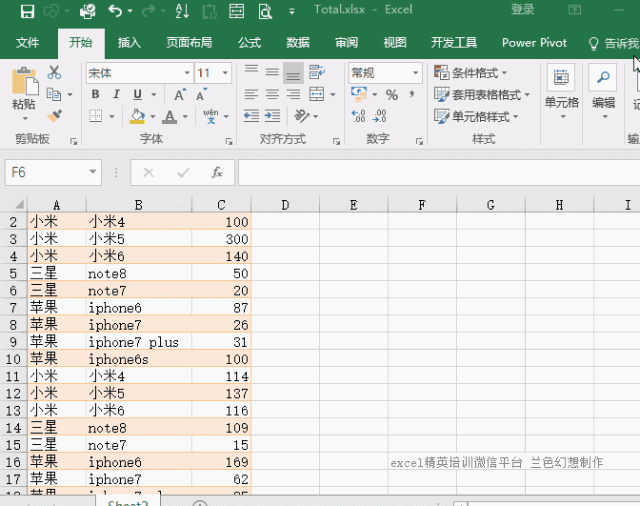Viewport: 640px width, 506px height.
Task: Toggle Italic formatting
Action: (x=116, y=94)
